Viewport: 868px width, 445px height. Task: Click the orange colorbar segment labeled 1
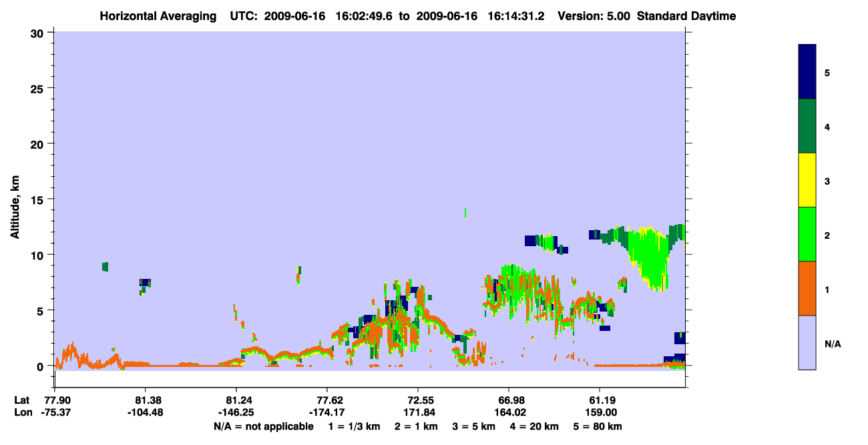pyautogui.click(x=807, y=288)
